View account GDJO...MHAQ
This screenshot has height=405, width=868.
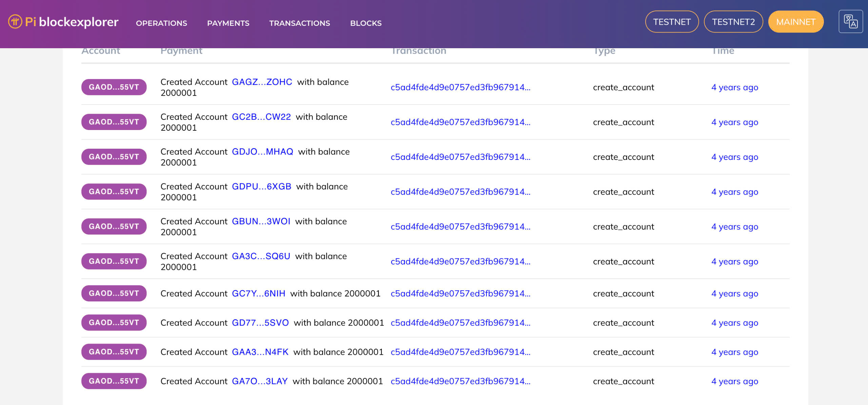tap(262, 152)
